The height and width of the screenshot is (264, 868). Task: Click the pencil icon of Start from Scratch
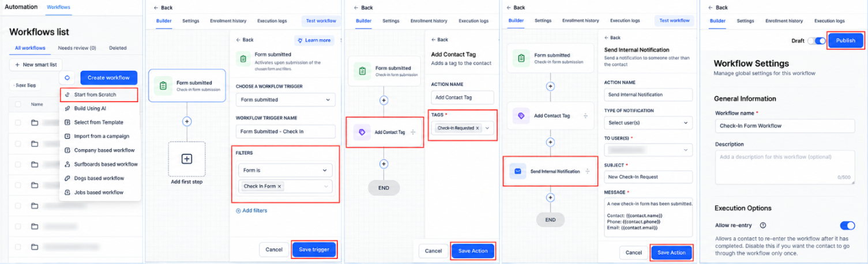tap(67, 95)
